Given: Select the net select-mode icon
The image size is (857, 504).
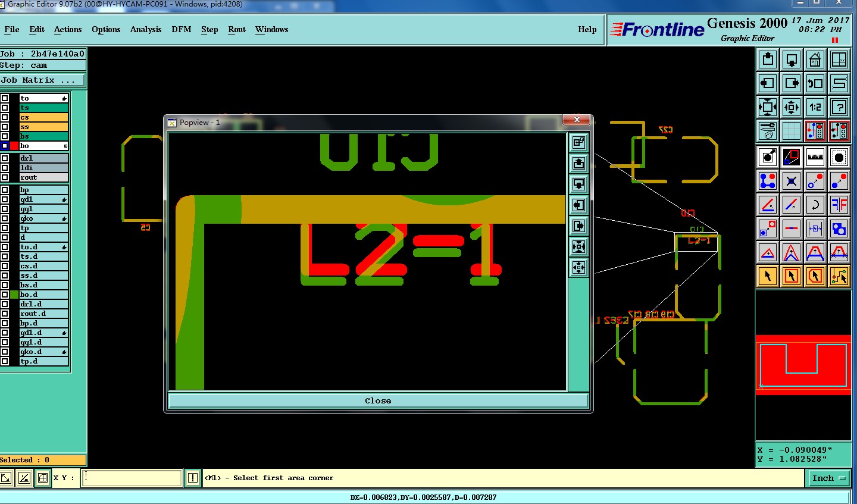Looking at the screenshot, I should (x=839, y=276).
